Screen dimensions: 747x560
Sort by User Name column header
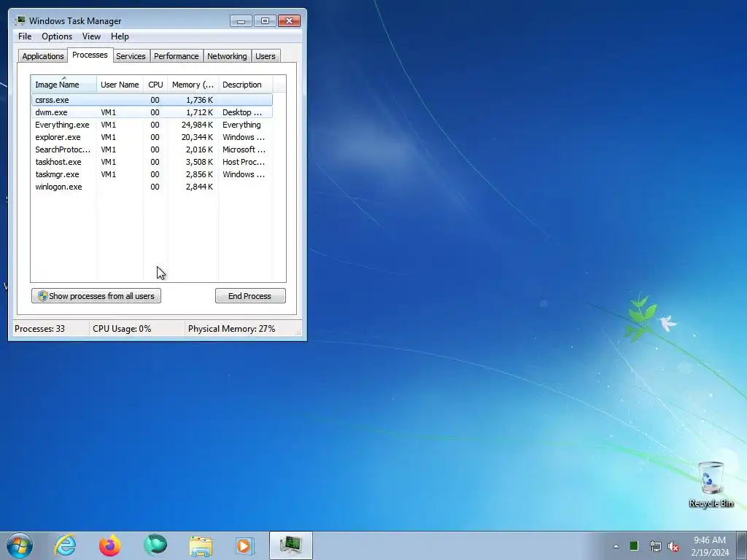coord(120,85)
